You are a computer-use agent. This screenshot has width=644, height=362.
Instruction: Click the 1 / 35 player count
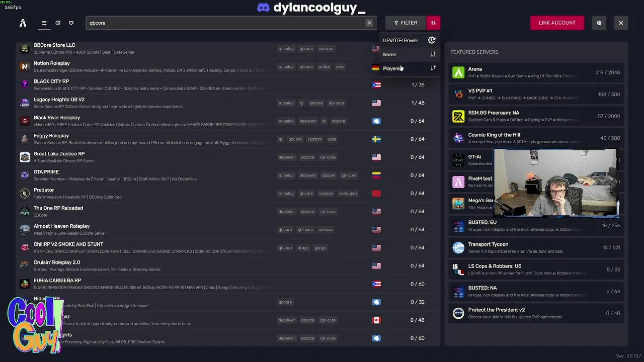(x=418, y=85)
